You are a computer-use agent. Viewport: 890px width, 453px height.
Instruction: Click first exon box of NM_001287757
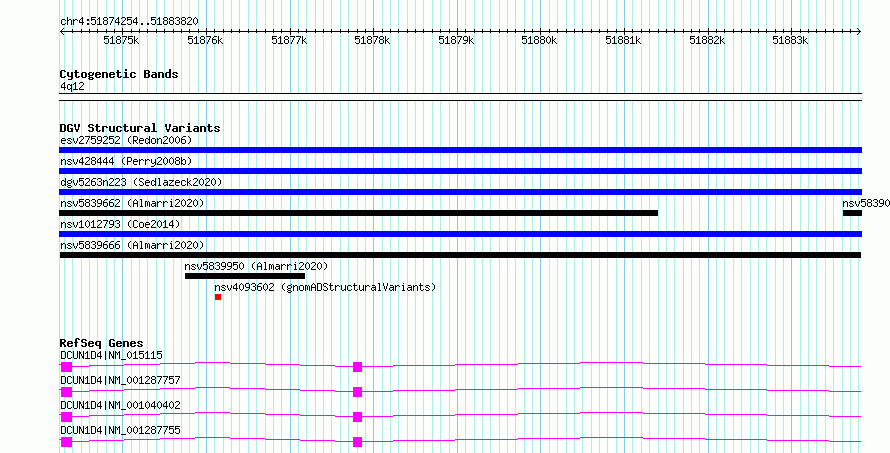pyautogui.click(x=66, y=392)
